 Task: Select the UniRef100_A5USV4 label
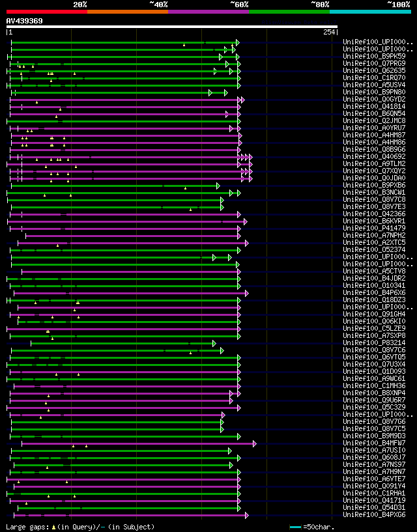[x=374, y=85]
